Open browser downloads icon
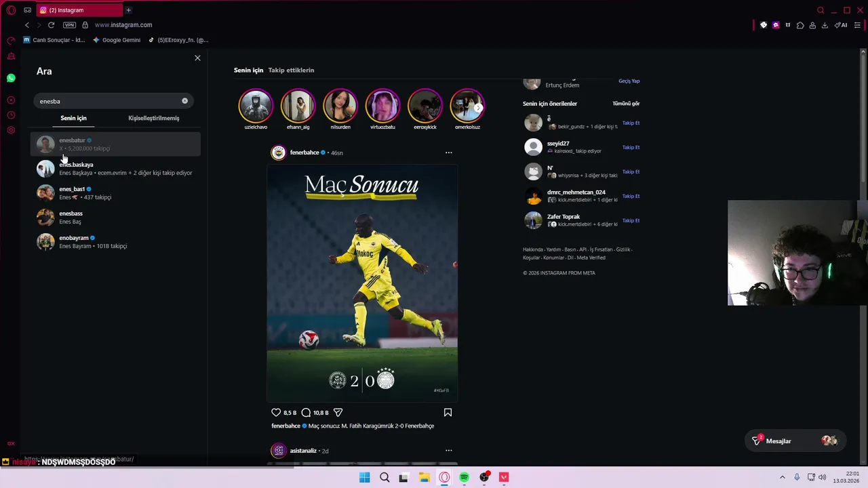This screenshot has height=488, width=868. pos(825,25)
